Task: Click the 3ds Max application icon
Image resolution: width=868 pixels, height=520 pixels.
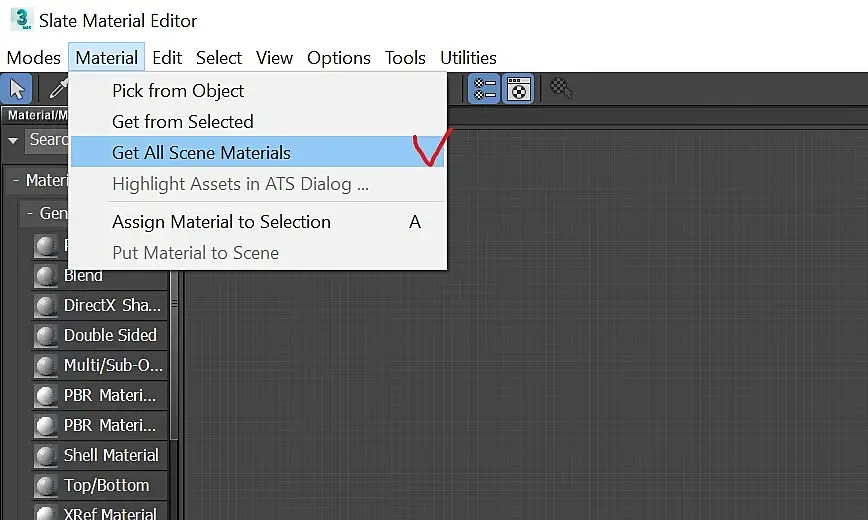Action: [x=21, y=19]
